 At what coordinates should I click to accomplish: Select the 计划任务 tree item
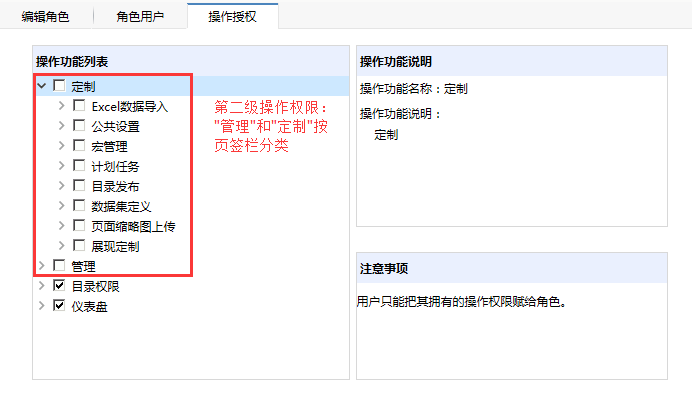(x=116, y=166)
